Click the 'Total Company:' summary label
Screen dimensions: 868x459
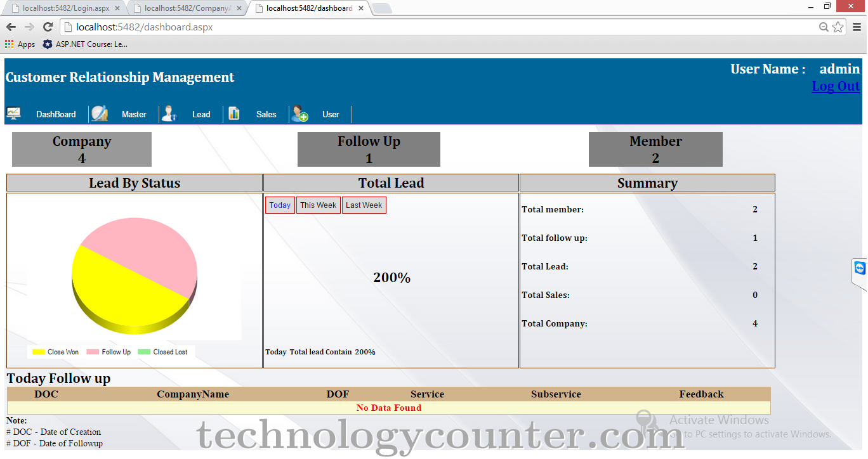tap(555, 323)
